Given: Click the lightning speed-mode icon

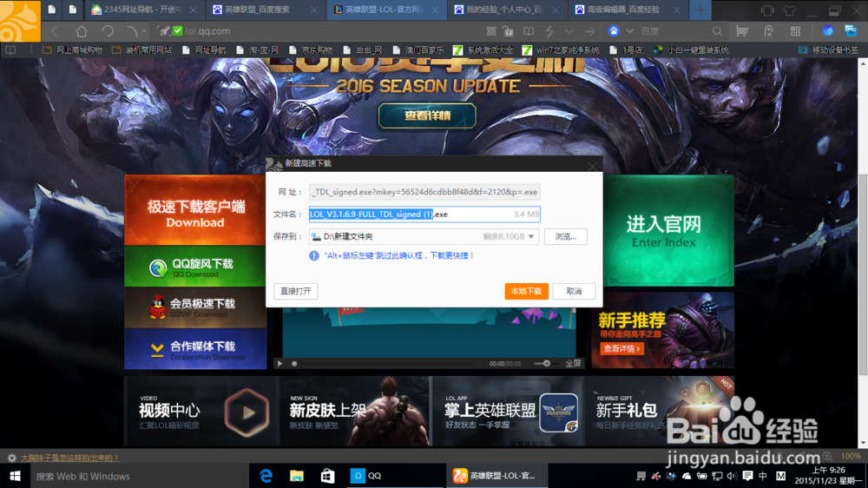Looking at the screenshot, I should pyautogui.click(x=549, y=31).
